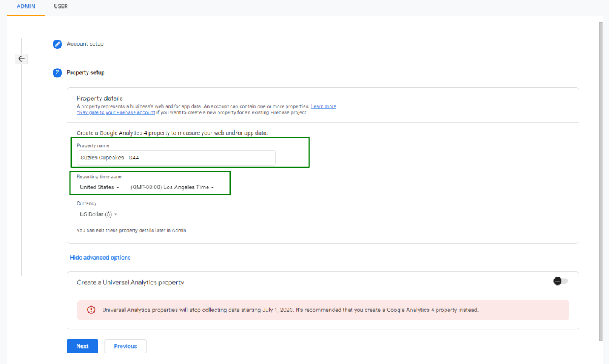The width and height of the screenshot is (609, 364).
Task: Click the Currency label
Action: 87,203
